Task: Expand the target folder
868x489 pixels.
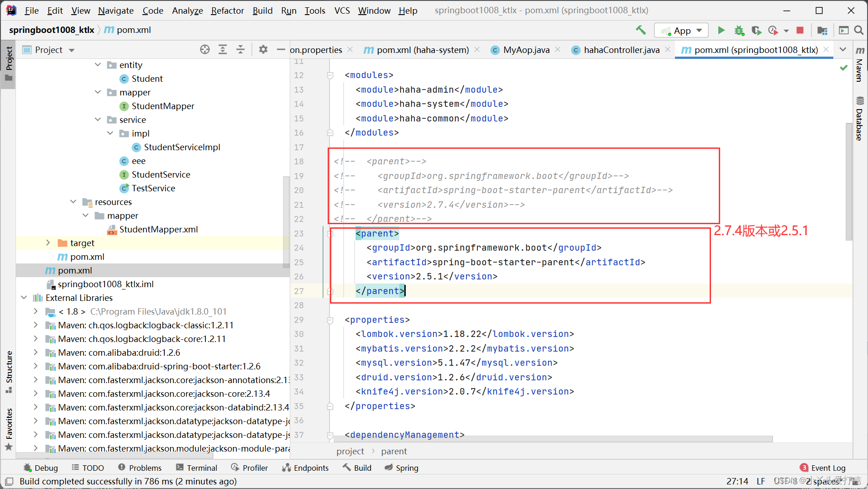Action: coord(48,243)
